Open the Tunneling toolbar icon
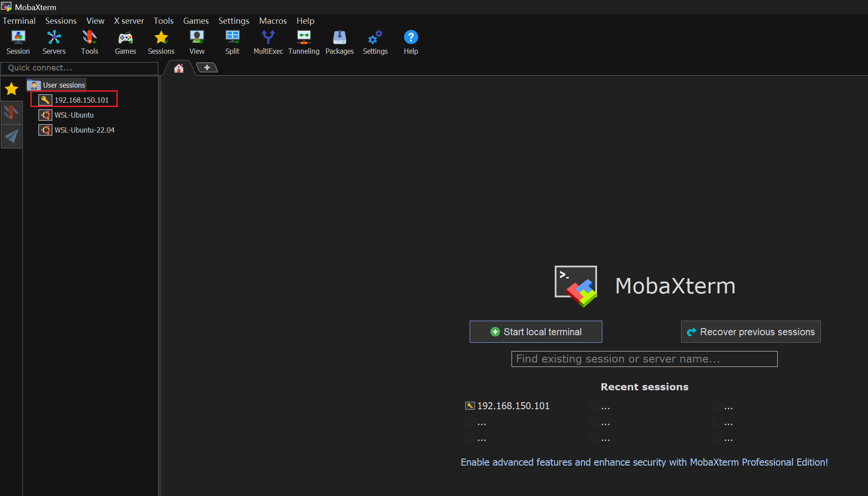The width and height of the screenshot is (868, 496). point(304,42)
